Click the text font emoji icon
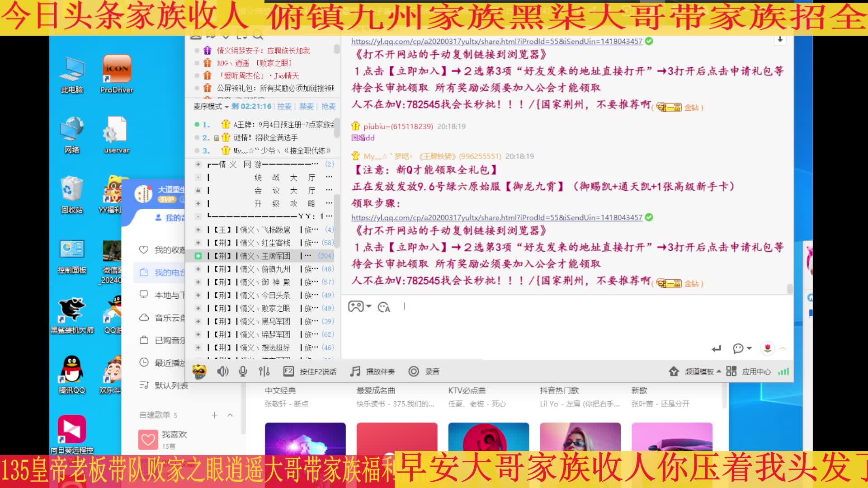The height and width of the screenshot is (488, 868). (x=384, y=307)
